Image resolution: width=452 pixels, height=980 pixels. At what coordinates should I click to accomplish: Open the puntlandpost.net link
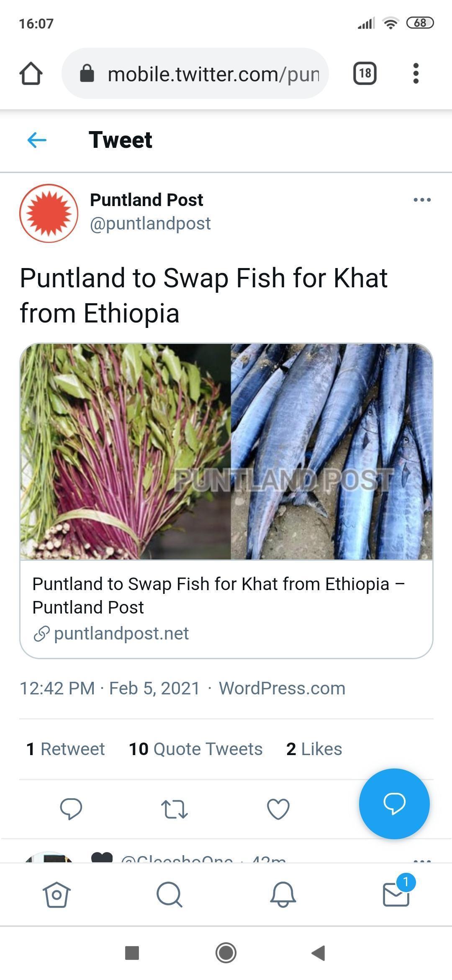[x=121, y=633]
